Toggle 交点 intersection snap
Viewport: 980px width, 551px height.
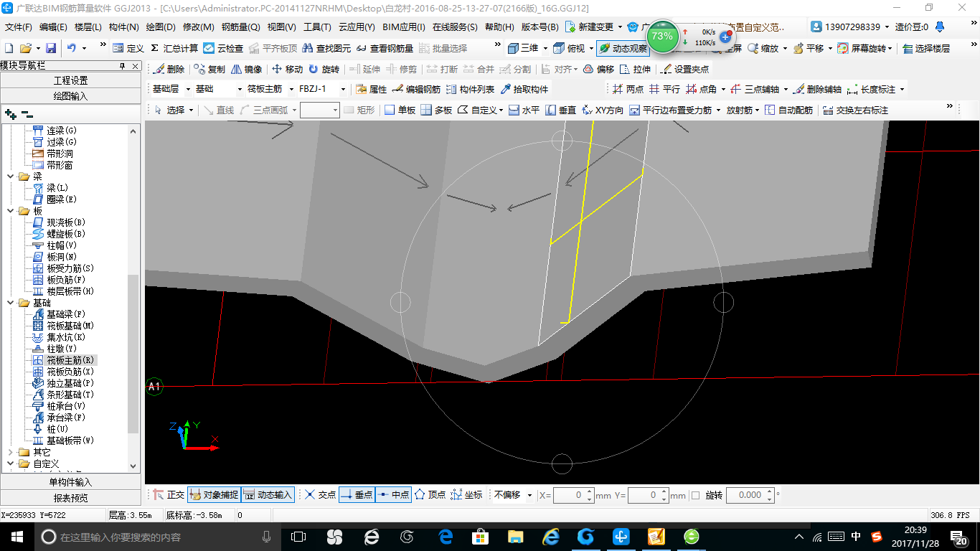(x=320, y=495)
